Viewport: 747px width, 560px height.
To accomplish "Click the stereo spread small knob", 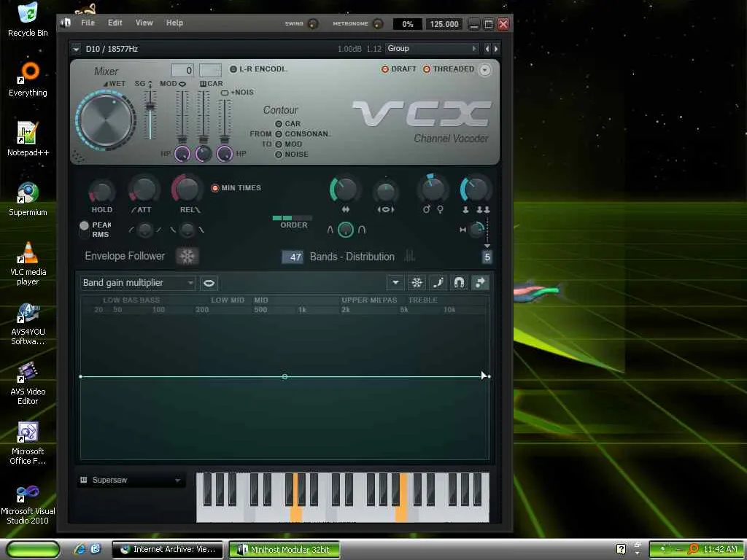I will pyautogui.click(x=476, y=230).
